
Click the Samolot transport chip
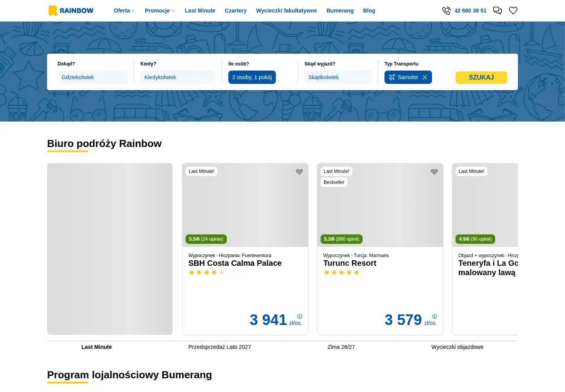point(408,77)
